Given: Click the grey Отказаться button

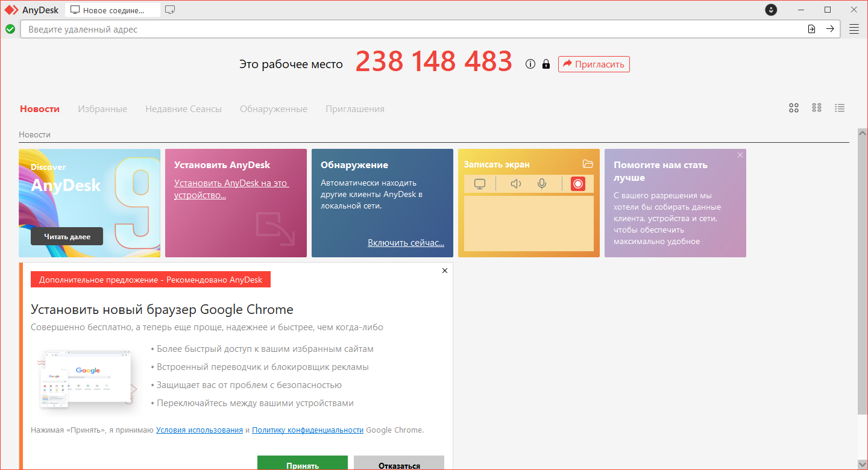Looking at the screenshot, I should [x=399, y=463].
